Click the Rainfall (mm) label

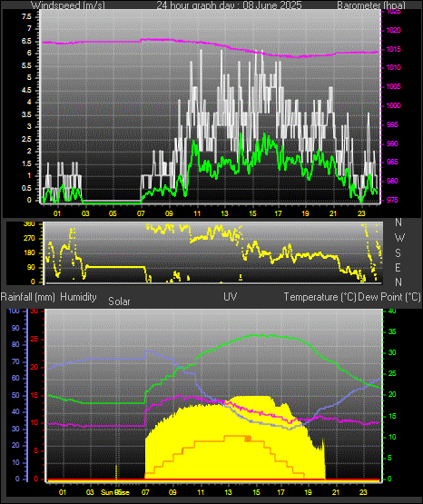click(27, 297)
